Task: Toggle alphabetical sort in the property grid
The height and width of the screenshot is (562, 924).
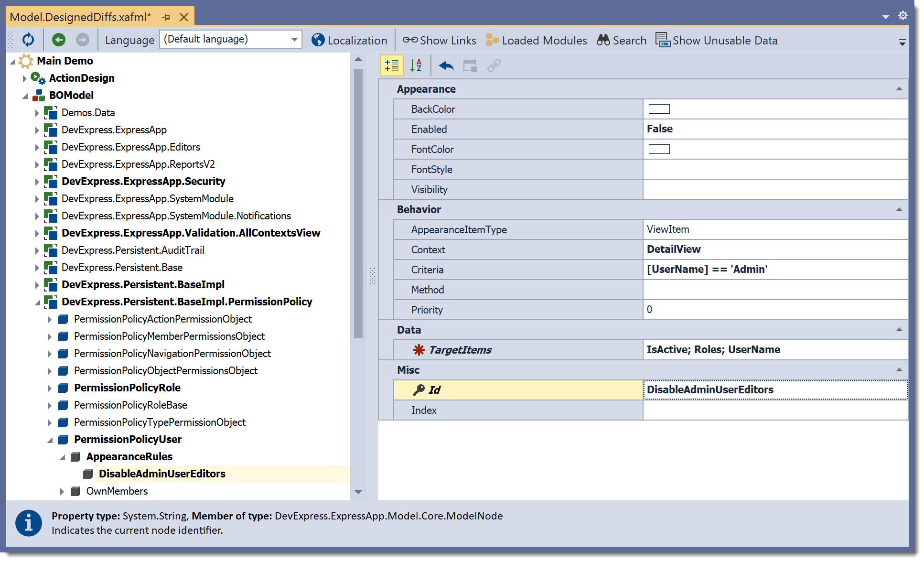Action: pyautogui.click(x=416, y=65)
